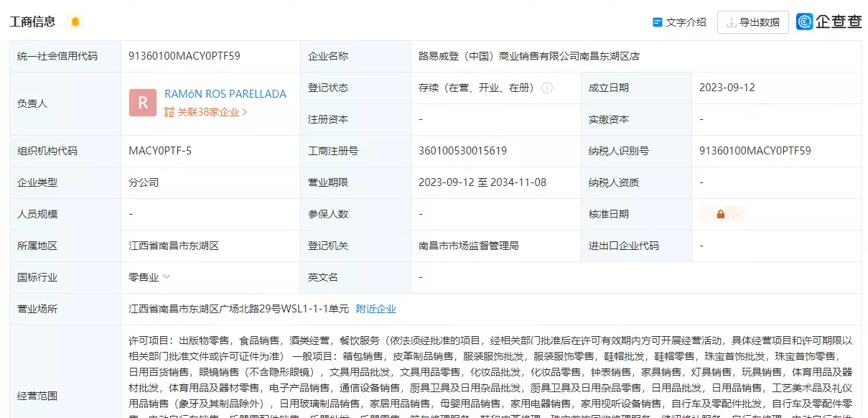Click the 关联38家企业 link
Viewport: 868px width, 418px height.
[x=208, y=112]
